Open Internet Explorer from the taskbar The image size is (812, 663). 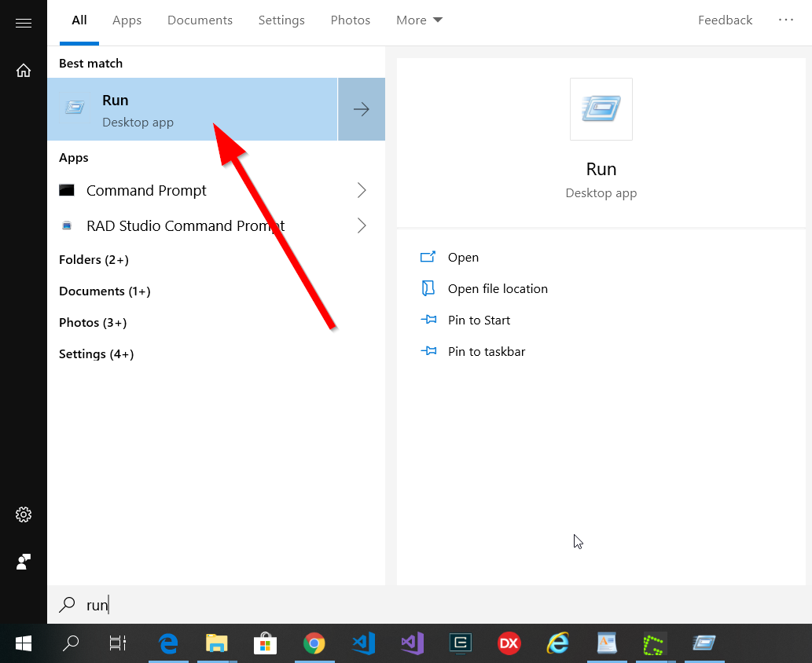click(x=558, y=644)
